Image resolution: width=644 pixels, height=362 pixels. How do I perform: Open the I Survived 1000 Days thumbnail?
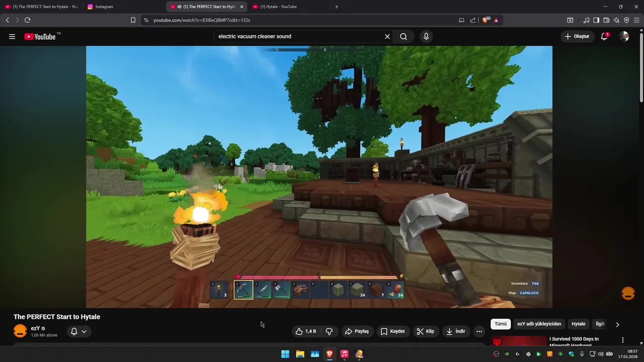[x=519, y=341]
